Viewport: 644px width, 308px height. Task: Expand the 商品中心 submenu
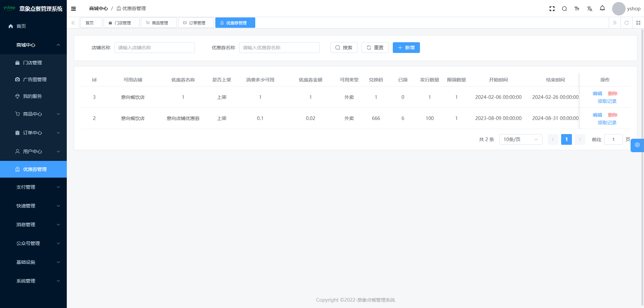tap(33, 114)
